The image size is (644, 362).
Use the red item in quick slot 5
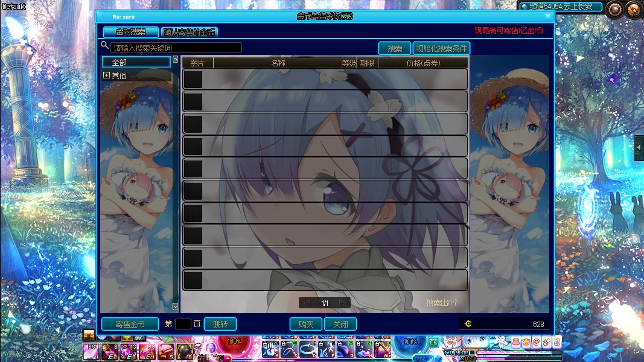click(167, 352)
